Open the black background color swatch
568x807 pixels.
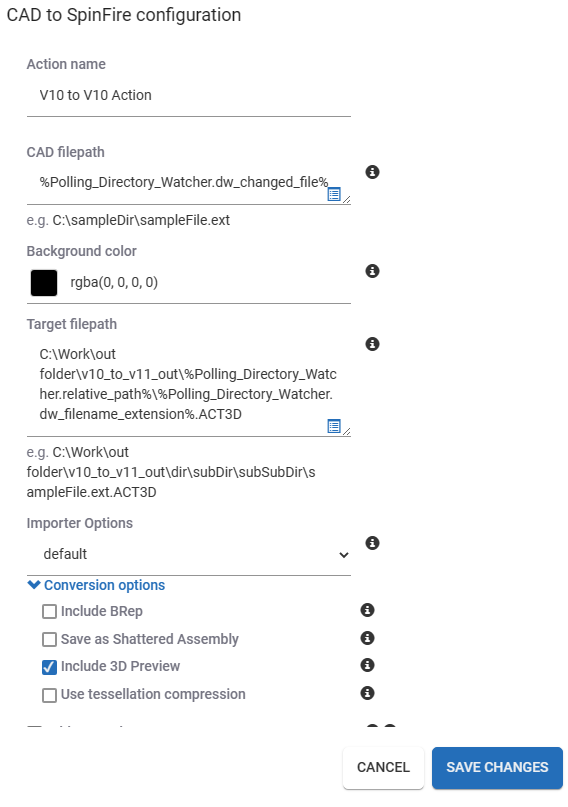tap(44, 283)
